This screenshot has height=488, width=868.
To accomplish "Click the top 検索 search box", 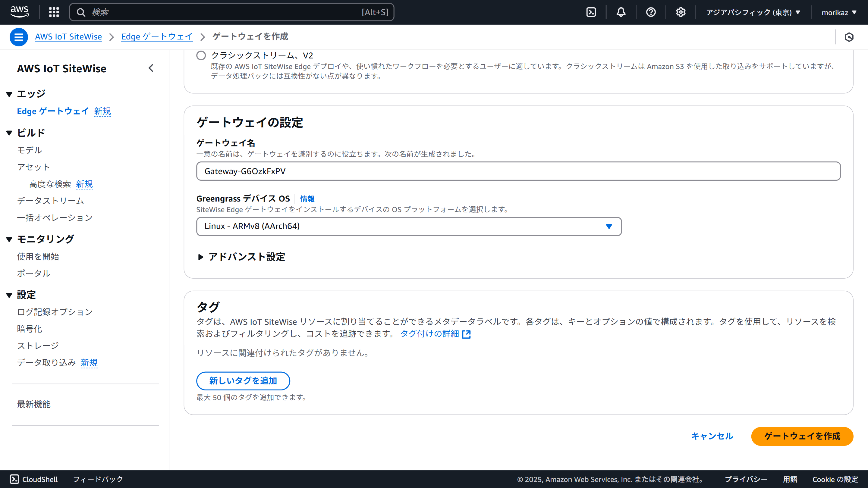I will click(231, 12).
